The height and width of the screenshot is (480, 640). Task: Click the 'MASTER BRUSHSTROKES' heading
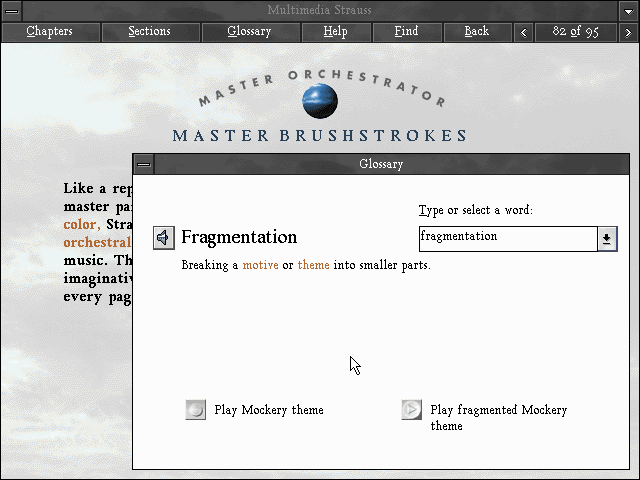(x=320, y=136)
